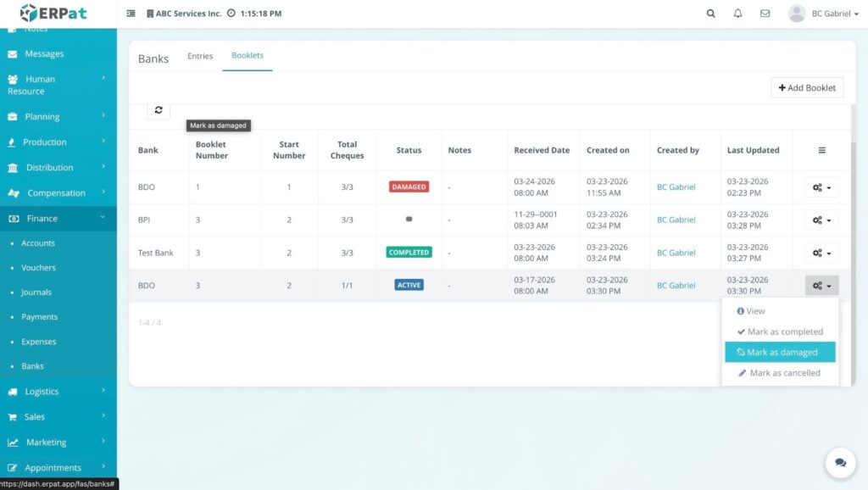The height and width of the screenshot is (490, 868).
Task: Expand the Human Resource sidebar menu
Action: pos(57,85)
